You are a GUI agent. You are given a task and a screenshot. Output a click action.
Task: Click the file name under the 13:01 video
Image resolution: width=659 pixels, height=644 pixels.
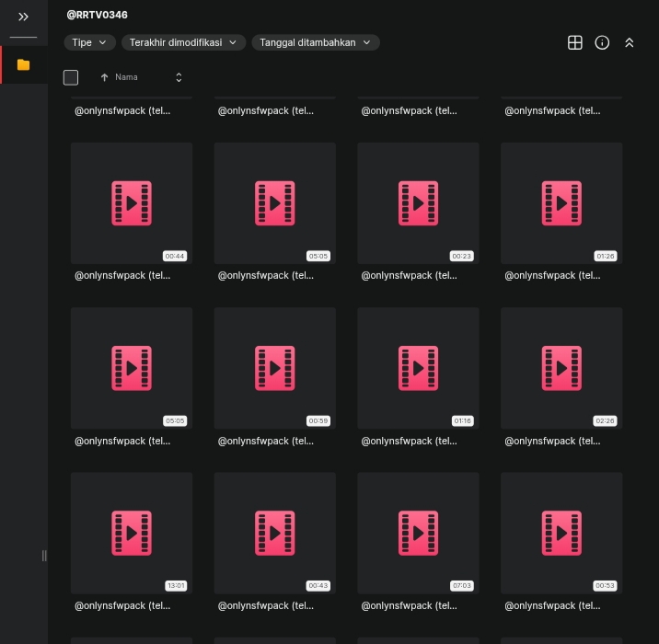click(x=122, y=605)
